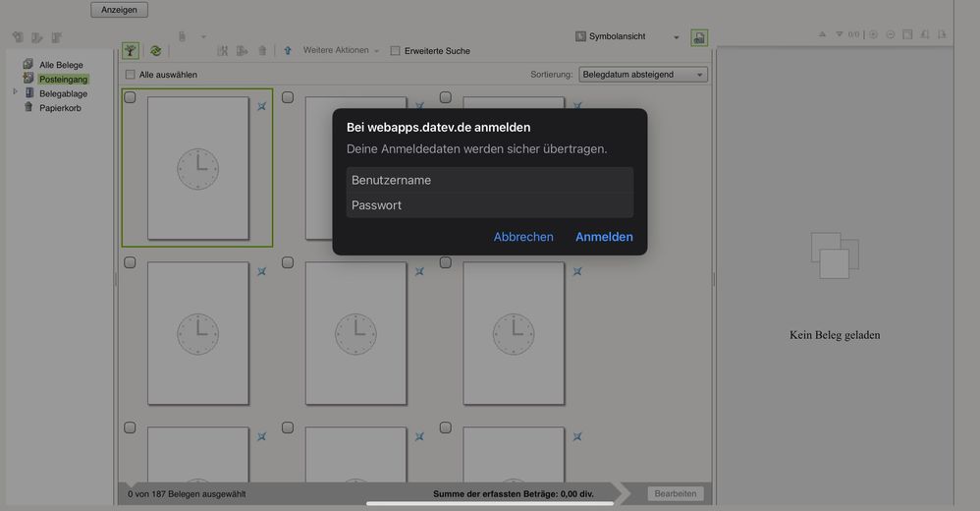This screenshot has height=511, width=980.
Task: Click the Alle Belege folder icon
Action: point(28,64)
